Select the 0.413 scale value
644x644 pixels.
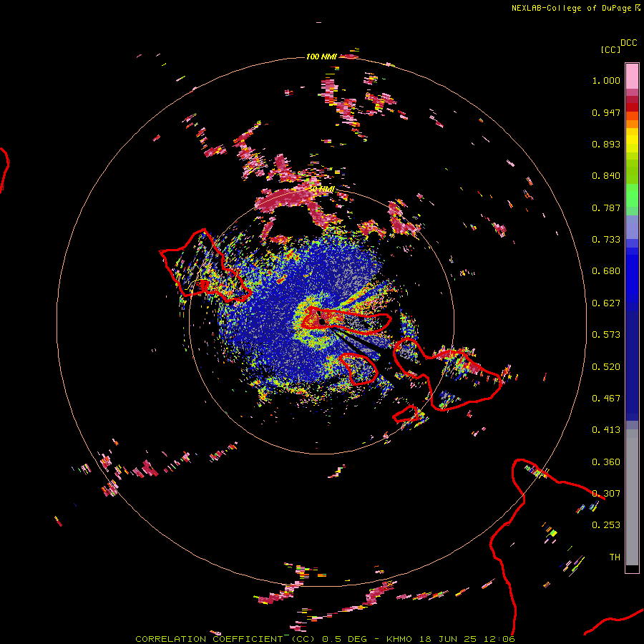tap(606, 430)
